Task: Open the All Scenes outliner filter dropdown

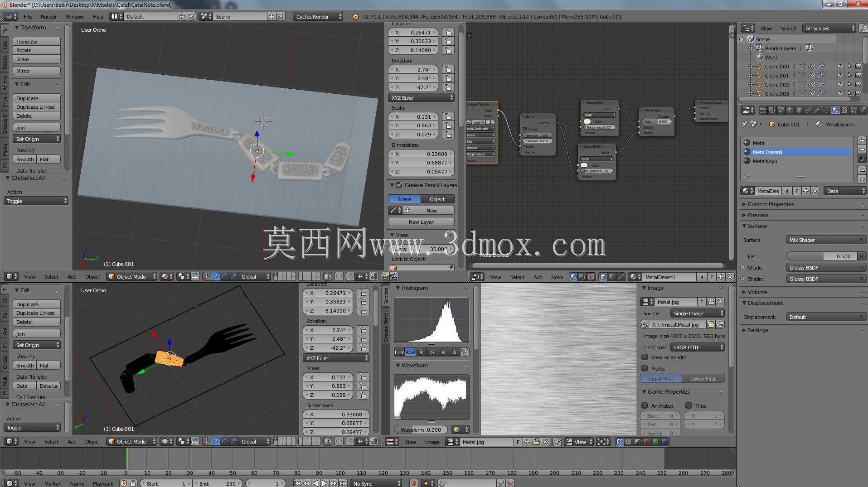Action: pyautogui.click(x=829, y=28)
